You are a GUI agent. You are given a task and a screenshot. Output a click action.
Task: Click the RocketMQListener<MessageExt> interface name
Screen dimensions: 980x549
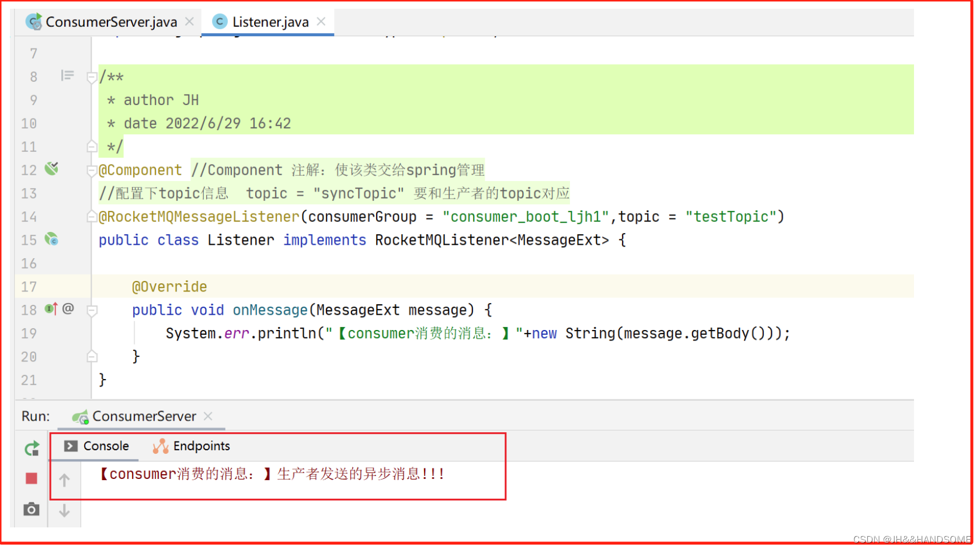pos(492,241)
